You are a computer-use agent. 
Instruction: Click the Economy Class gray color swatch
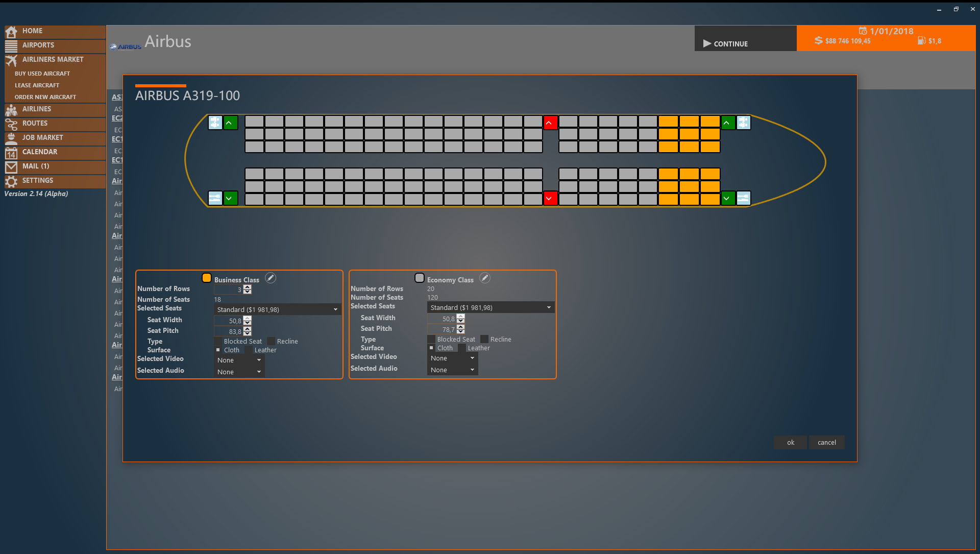(420, 278)
